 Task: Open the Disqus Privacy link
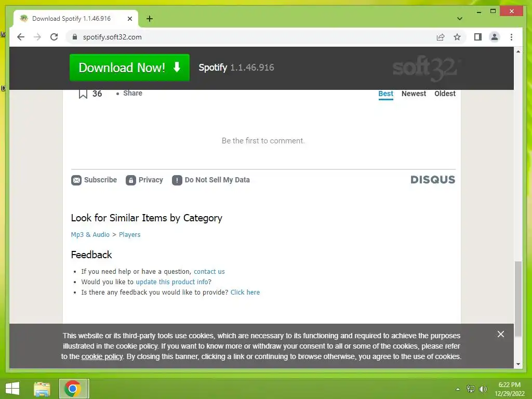151,180
